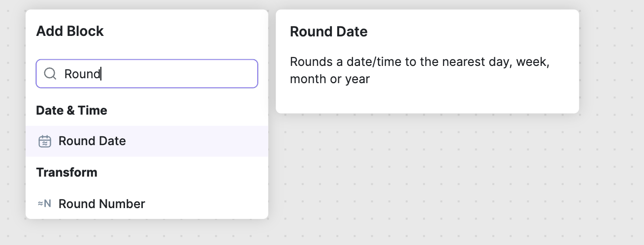The image size is (644, 245).
Task: Click the Add Block panel title
Action: [x=70, y=31]
